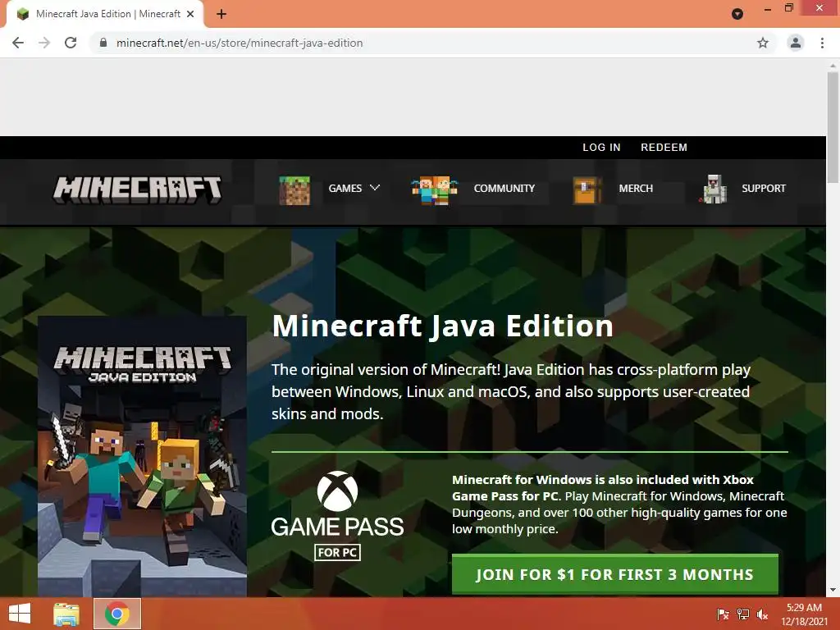Image resolution: width=840 pixels, height=630 pixels.
Task: Click the REDEEM link
Action: coord(664,148)
